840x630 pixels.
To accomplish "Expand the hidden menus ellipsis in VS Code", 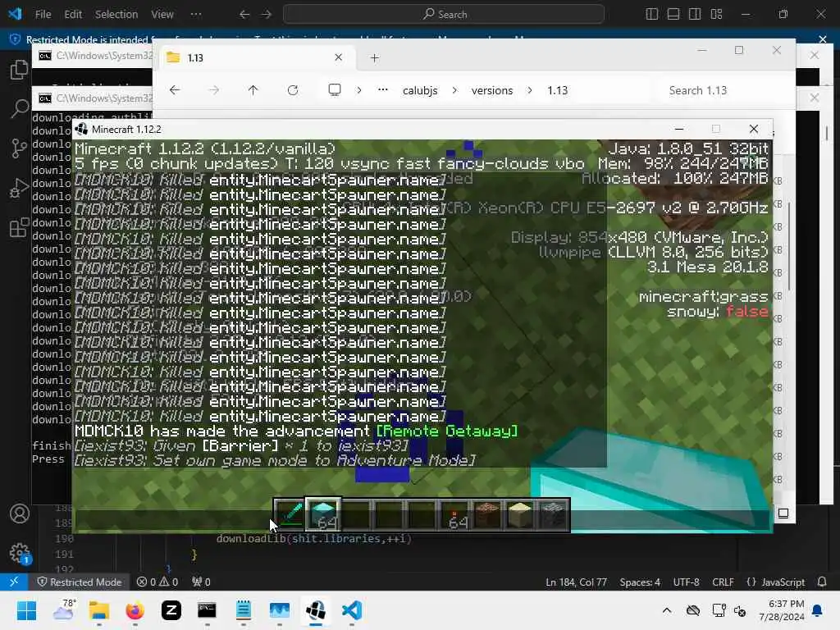I will coord(196,15).
